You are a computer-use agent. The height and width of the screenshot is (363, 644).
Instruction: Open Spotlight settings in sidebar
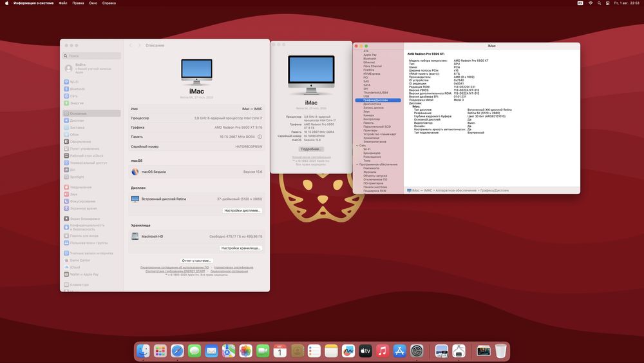pyautogui.click(x=77, y=177)
